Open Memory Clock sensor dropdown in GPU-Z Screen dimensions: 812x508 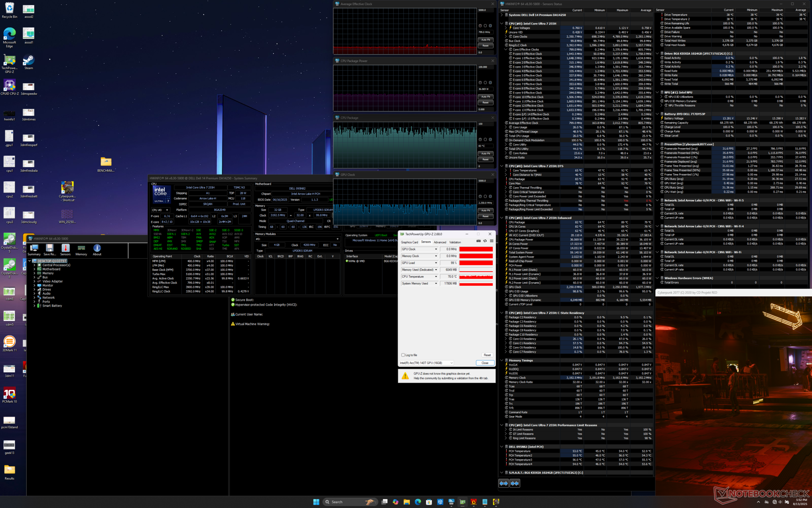point(436,256)
